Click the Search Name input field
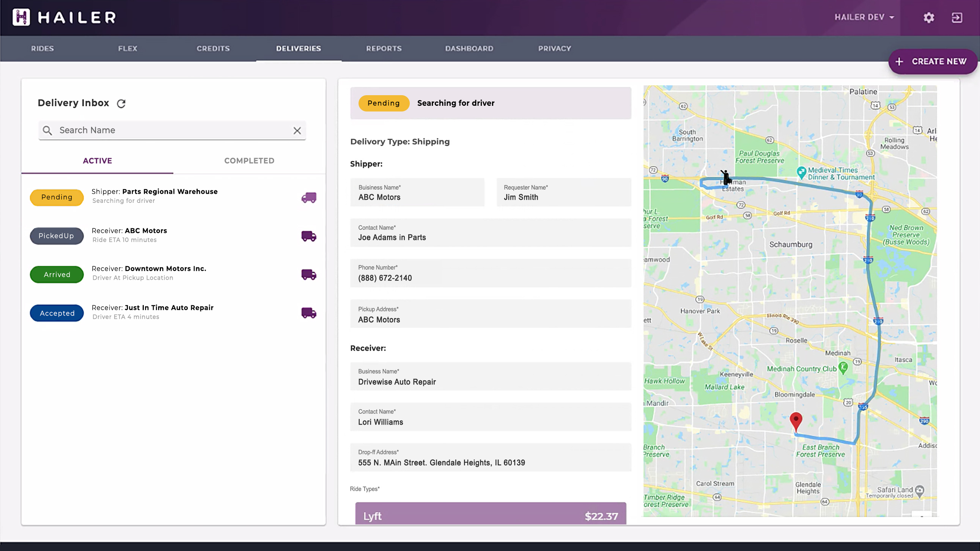980x551 pixels. tap(172, 130)
